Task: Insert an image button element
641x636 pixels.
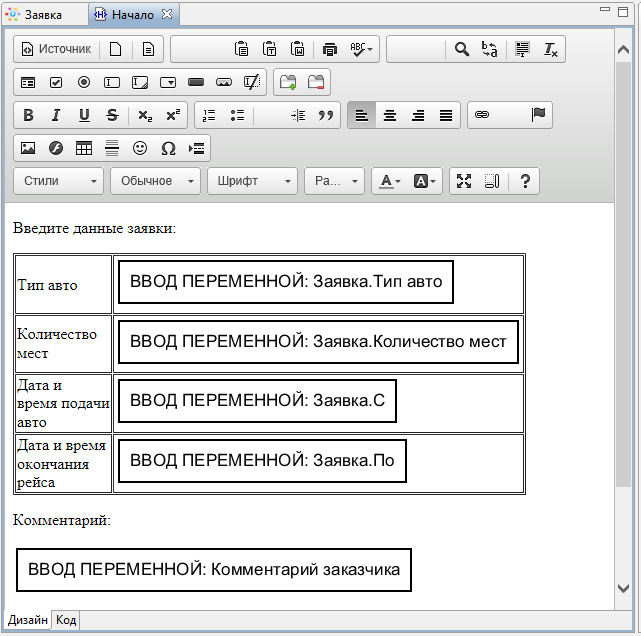Action: (224, 83)
